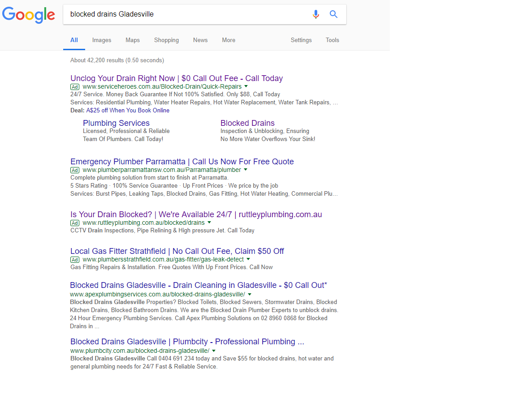Image resolution: width=518 pixels, height=420 pixels.
Task: Click 'Services: Burst Pipes, Leaking Taps' line
Action: (204, 193)
